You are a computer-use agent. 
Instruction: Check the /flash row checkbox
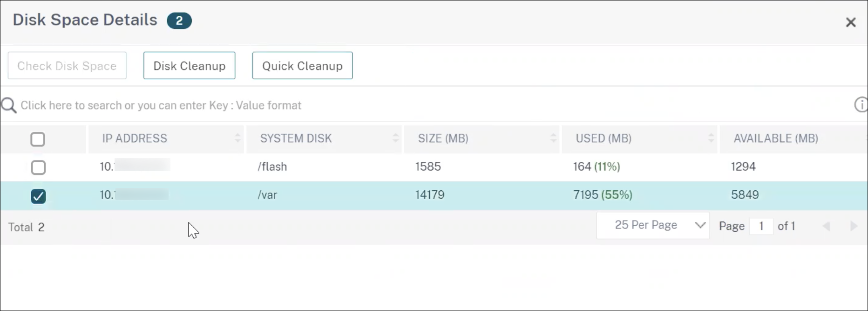(38, 167)
